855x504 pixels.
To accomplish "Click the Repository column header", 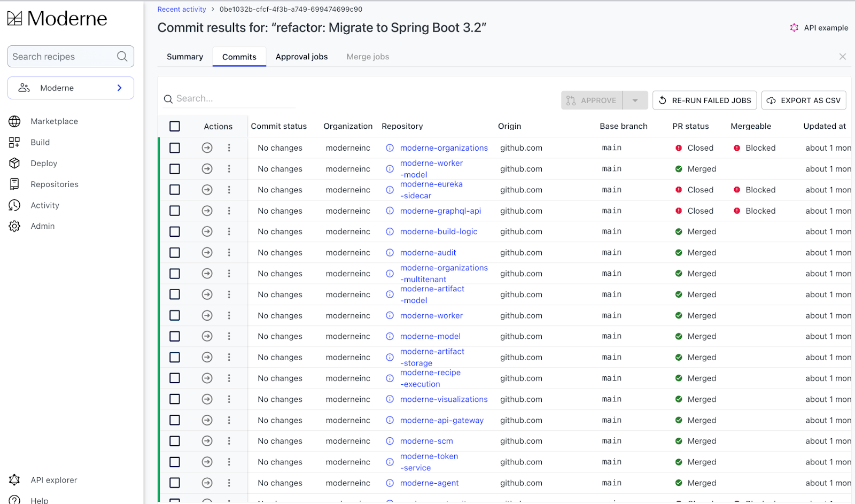I will [402, 126].
